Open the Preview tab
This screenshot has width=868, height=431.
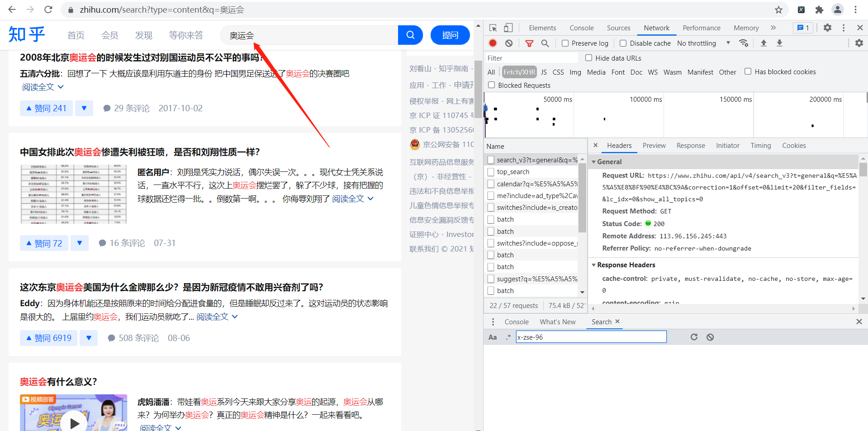[654, 146]
